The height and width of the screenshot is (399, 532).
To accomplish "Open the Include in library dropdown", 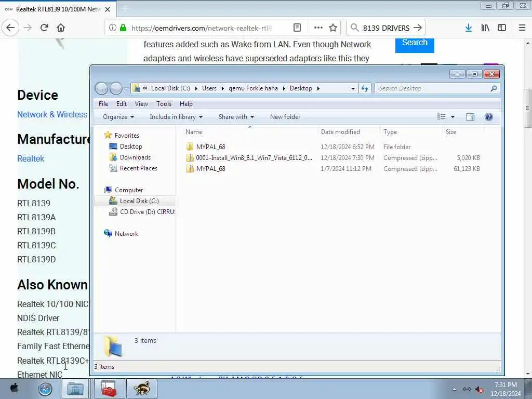I will [x=176, y=117].
